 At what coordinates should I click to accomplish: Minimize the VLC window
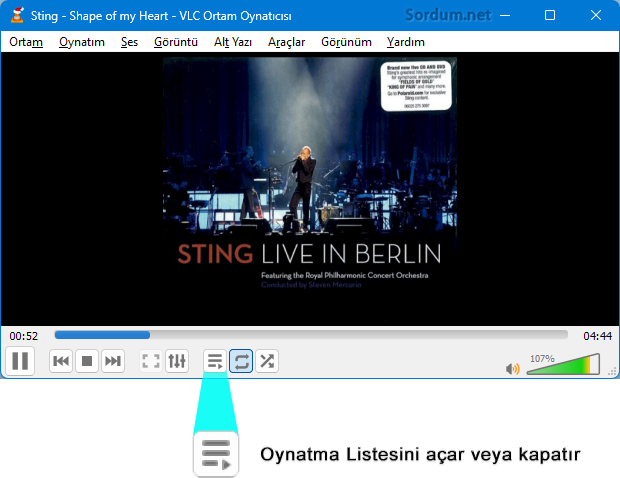[x=505, y=15]
